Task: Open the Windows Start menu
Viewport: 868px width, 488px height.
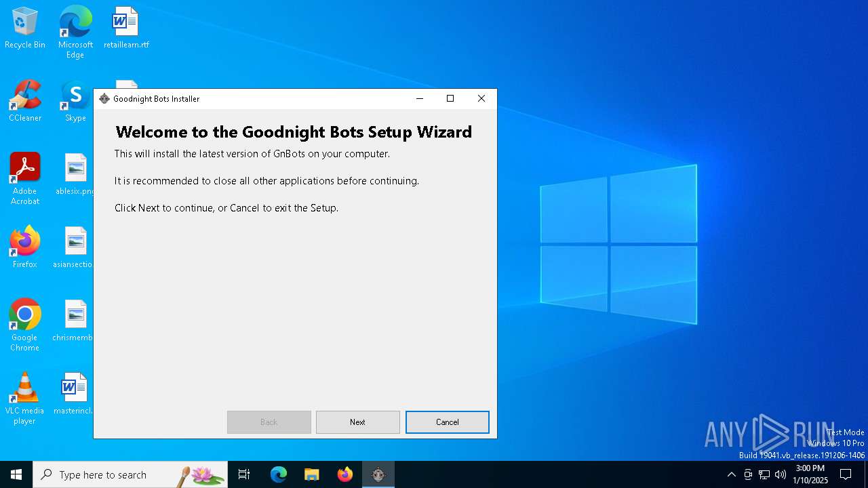Action: [16, 474]
